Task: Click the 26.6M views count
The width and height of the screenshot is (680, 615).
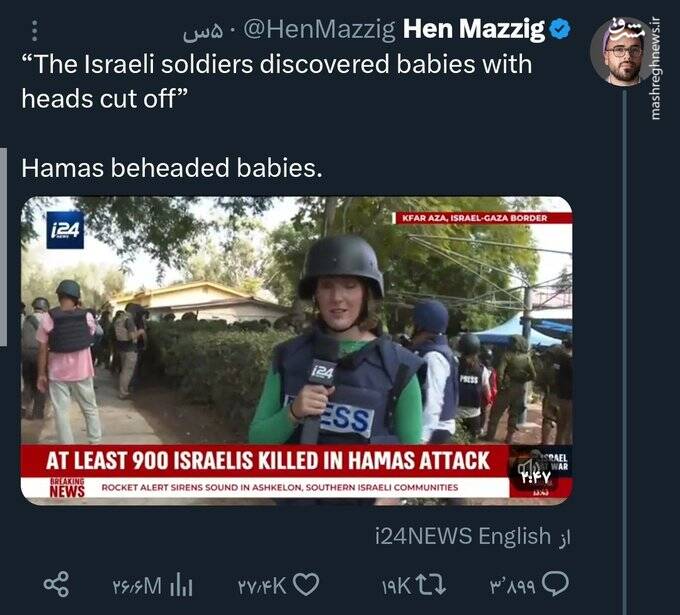Action: tap(138, 583)
